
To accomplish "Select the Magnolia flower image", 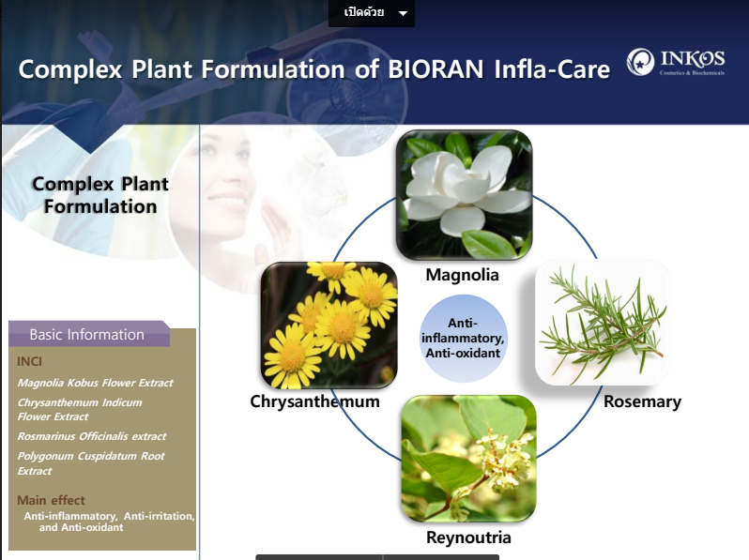I will 464,195.
